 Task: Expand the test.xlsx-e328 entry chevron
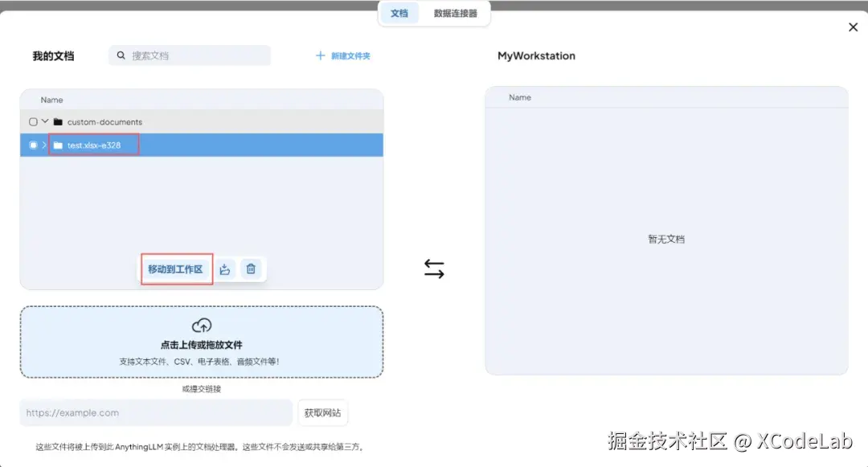point(44,145)
